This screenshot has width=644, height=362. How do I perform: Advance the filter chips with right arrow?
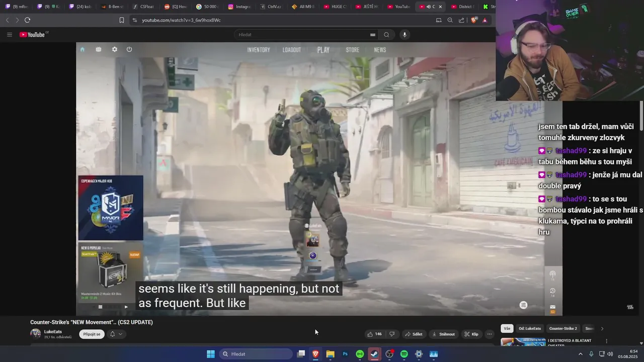[x=602, y=328]
